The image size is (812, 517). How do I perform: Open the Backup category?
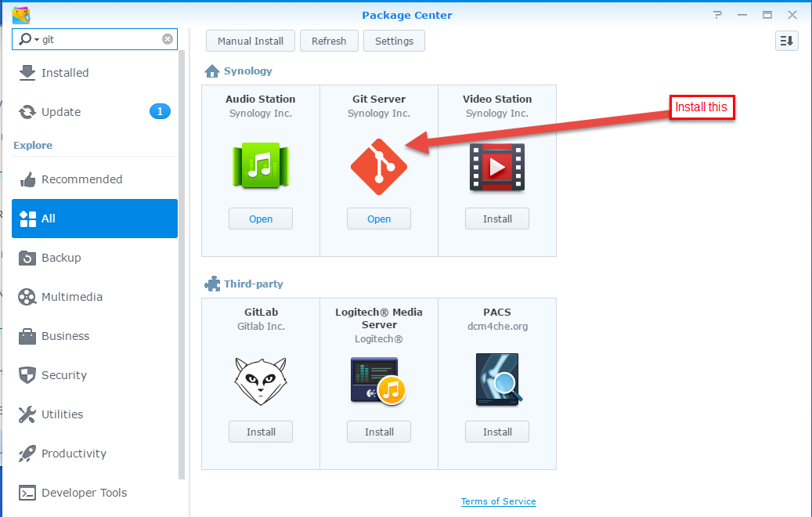(x=95, y=258)
